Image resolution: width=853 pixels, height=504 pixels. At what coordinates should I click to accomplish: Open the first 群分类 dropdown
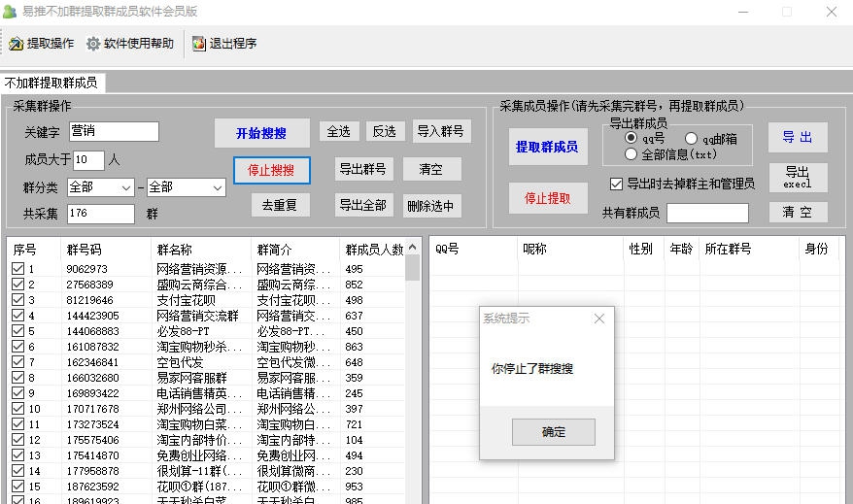click(x=101, y=187)
